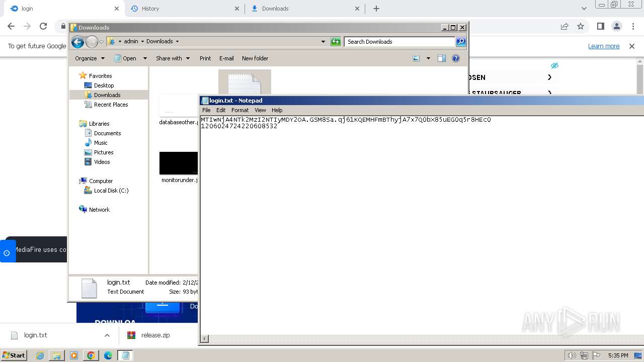Switch to the History browser tab
644x362 pixels.
(185, 9)
